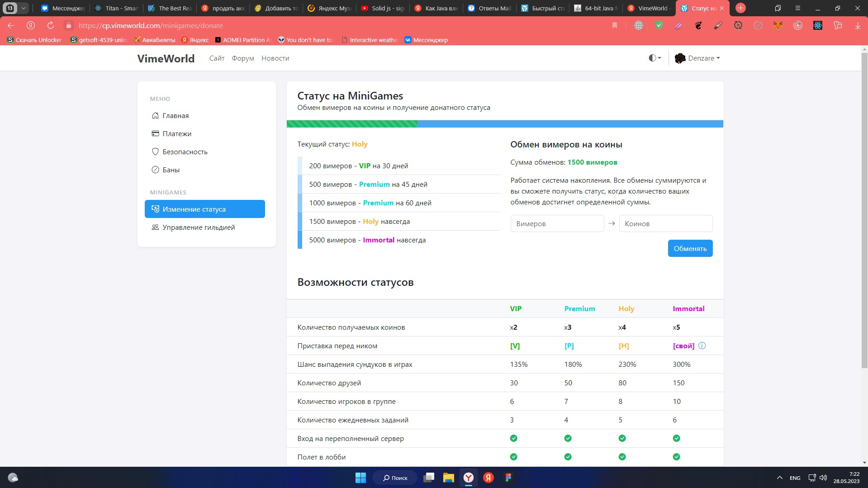Click the Task View taskbar icon
Viewport: 868px width, 488px height.
[429, 478]
